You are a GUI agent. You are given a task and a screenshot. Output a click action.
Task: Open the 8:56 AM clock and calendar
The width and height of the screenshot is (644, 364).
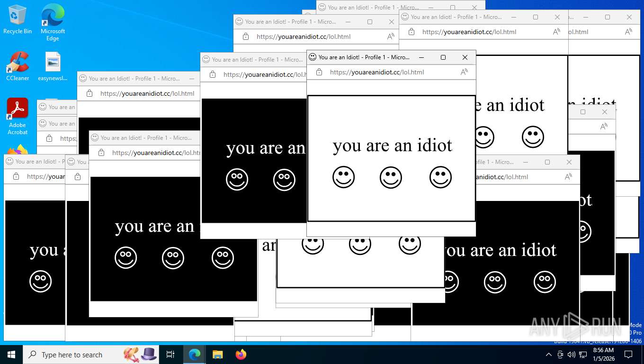click(x=603, y=355)
